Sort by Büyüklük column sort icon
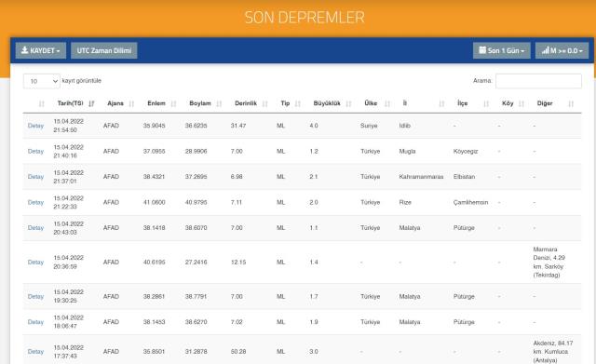This screenshot has width=596, height=364. point(348,103)
